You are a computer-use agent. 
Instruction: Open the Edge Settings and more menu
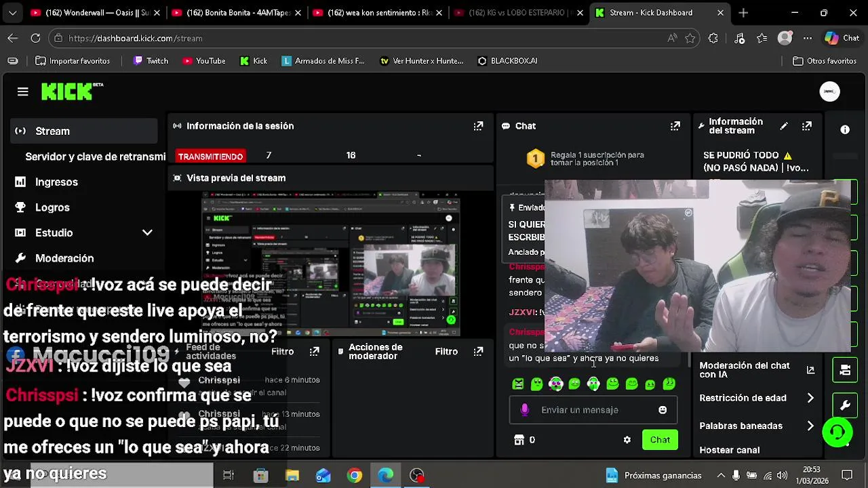coord(808,39)
